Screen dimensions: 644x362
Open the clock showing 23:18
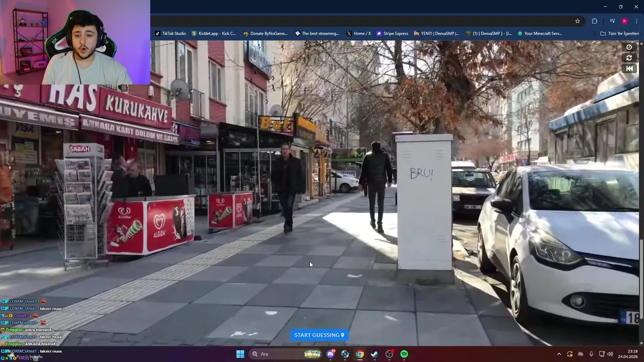tap(628, 354)
